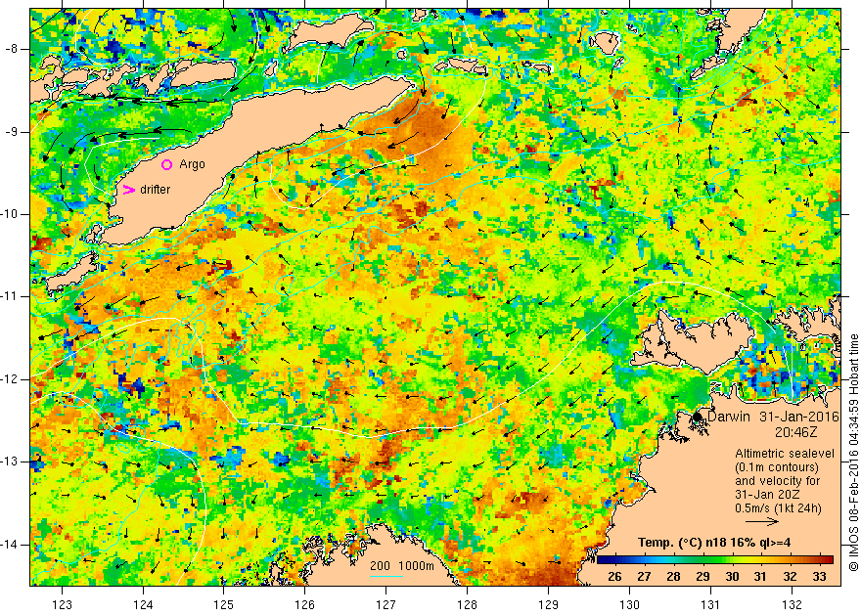Click the colorbar label '26'

tap(615, 577)
